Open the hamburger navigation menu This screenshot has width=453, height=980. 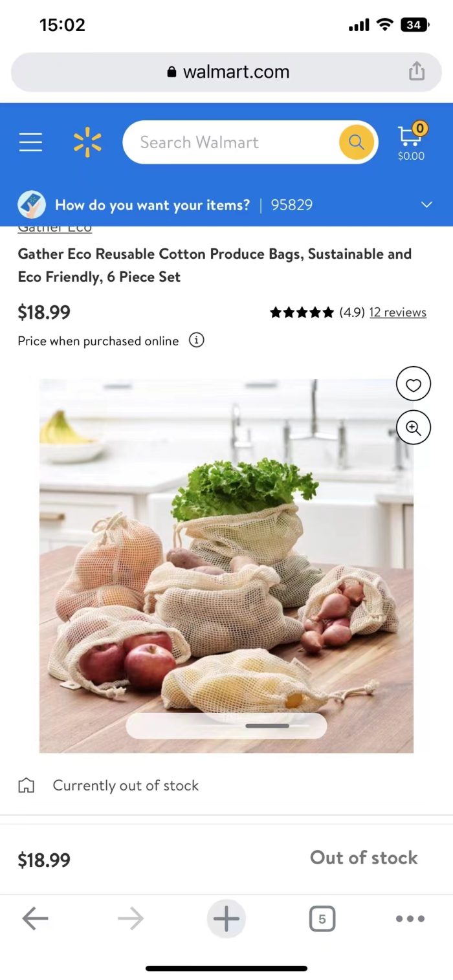coord(30,142)
